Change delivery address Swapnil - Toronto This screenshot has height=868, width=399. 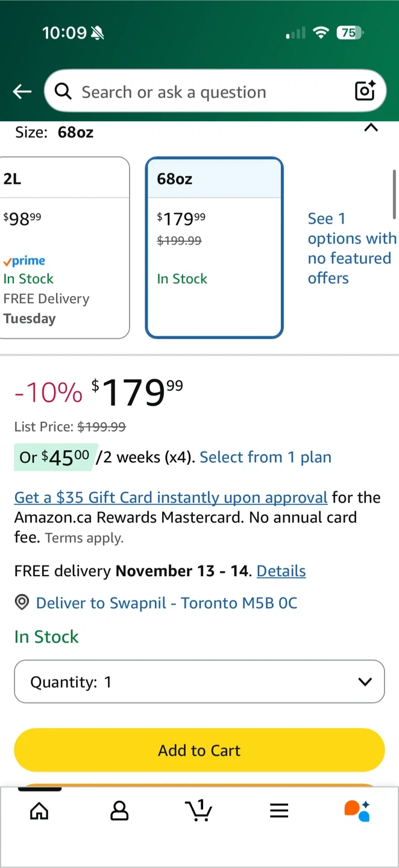166,603
